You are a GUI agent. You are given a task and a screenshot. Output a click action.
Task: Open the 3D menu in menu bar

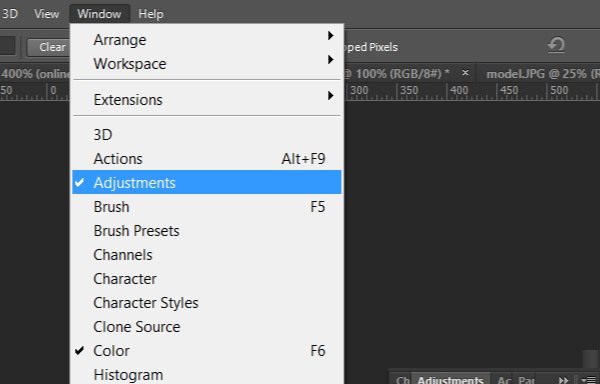(x=10, y=14)
